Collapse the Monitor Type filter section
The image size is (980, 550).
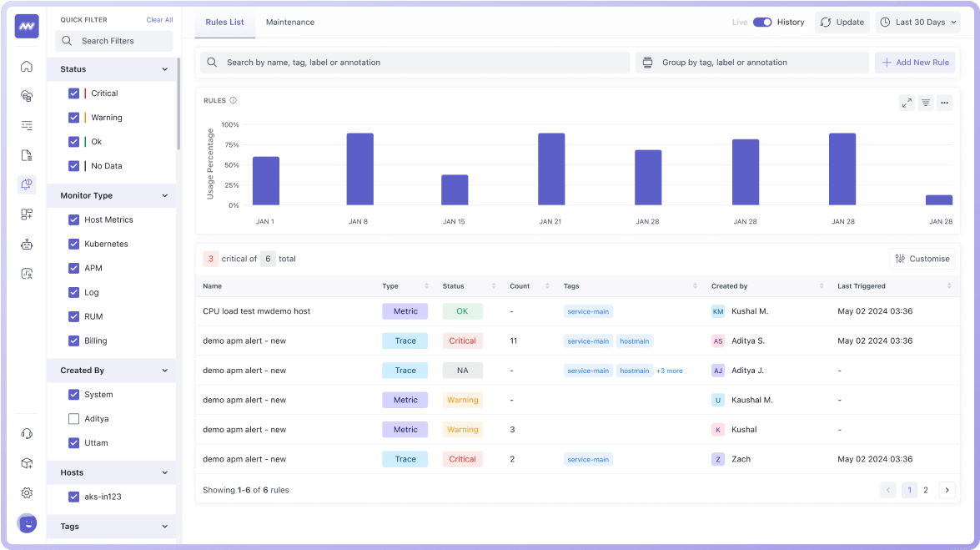point(164,196)
